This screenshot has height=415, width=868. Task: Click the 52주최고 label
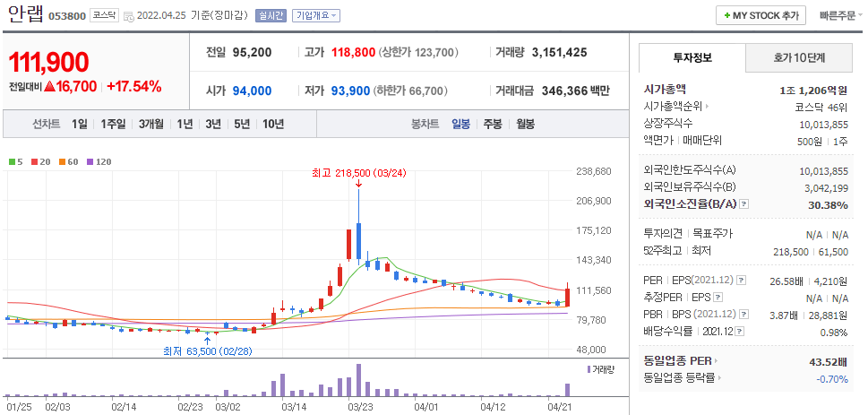click(x=664, y=251)
